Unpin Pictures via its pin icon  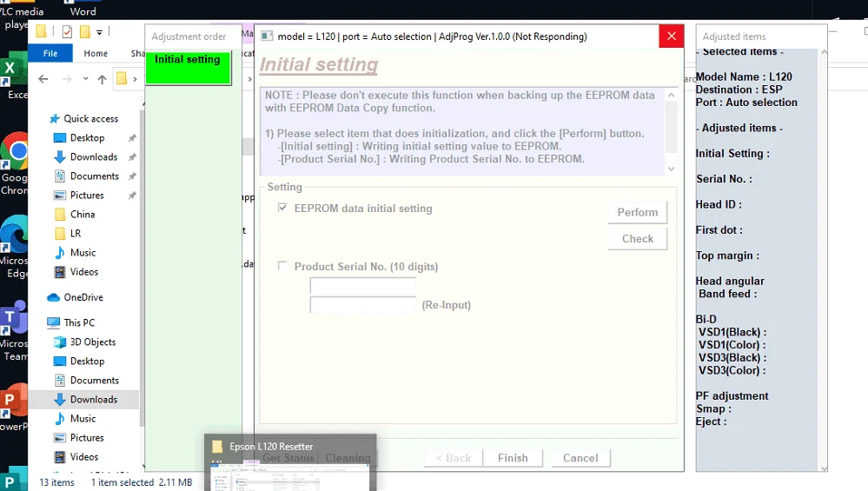click(132, 195)
